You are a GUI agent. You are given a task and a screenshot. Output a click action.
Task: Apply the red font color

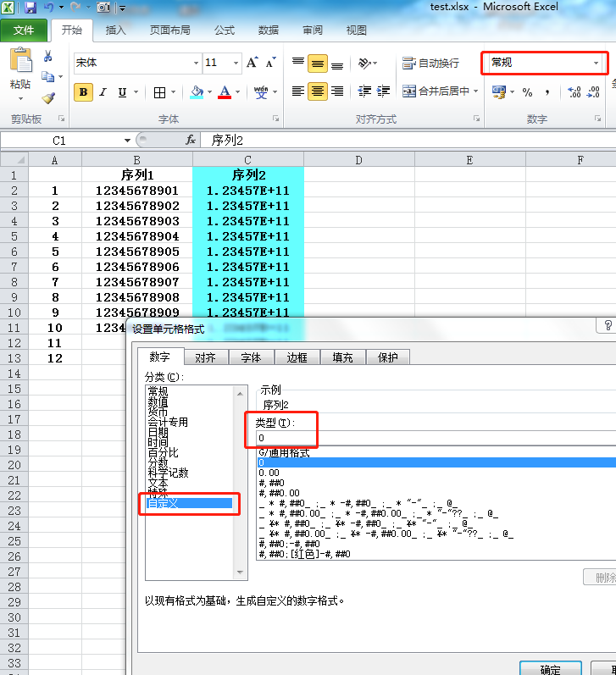(225, 92)
